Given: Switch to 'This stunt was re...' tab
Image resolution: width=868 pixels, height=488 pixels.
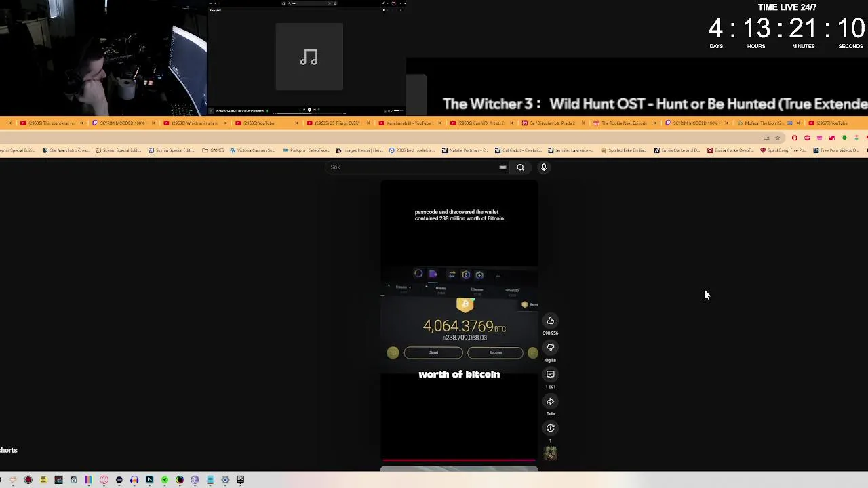Looking at the screenshot, I should [52, 123].
